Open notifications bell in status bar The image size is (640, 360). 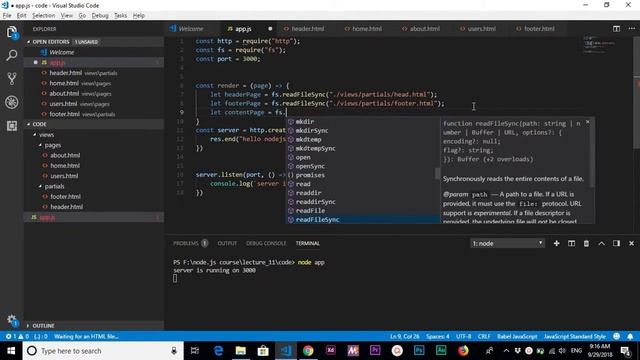pyautogui.click(x=630, y=336)
